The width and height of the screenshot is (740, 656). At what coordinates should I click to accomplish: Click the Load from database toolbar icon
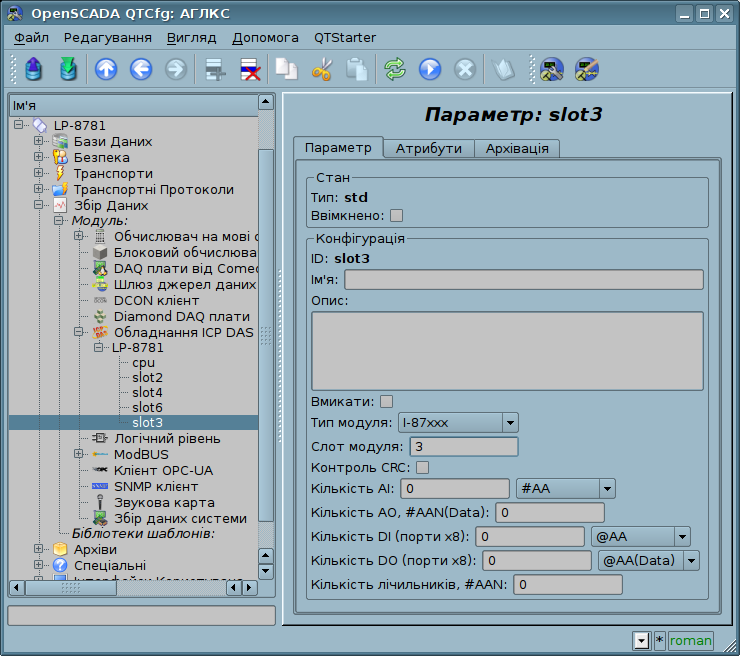[x=35, y=69]
